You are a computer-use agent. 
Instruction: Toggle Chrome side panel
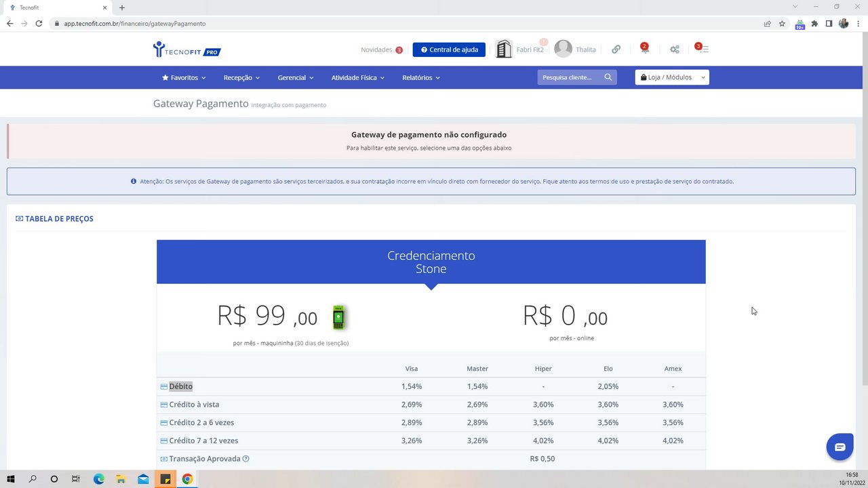(x=829, y=23)
